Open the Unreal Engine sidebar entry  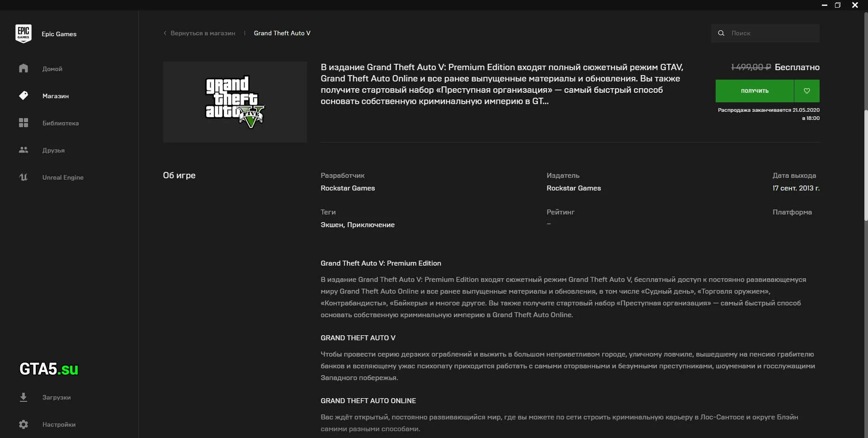click(x=63, y=177)
